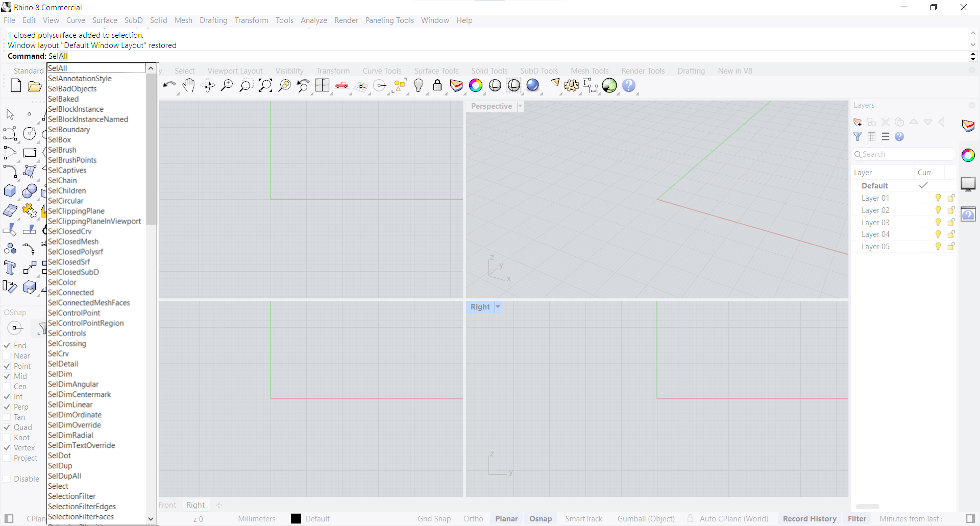Click the Undo arrow icon in toolbar
980x526 pixels.
169,85
